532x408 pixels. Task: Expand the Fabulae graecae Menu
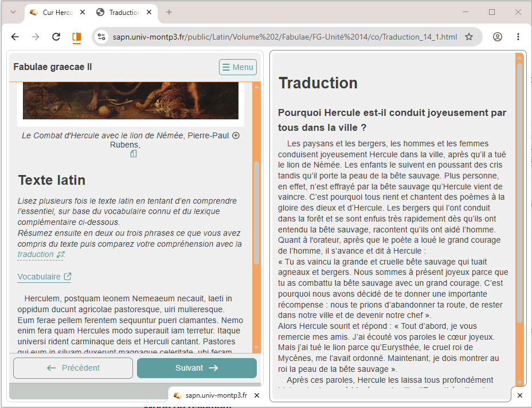(x=238, y=67)
